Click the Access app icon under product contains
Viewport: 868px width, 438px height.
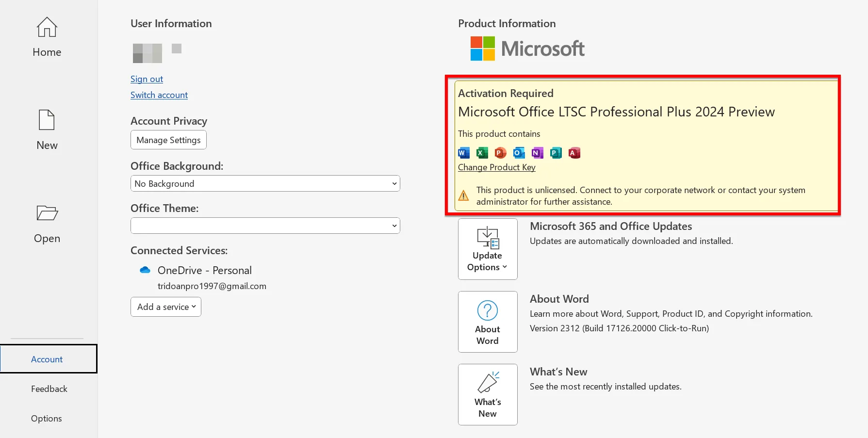pos(574,153)
